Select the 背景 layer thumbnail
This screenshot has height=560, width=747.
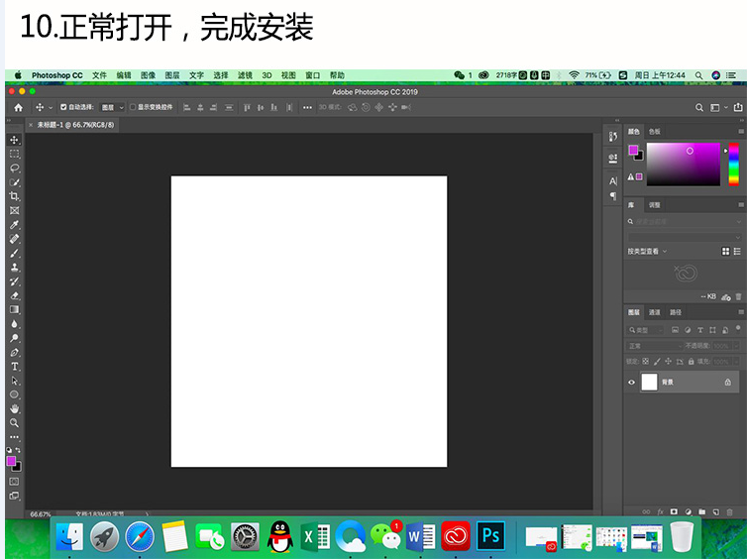[649, 383]
